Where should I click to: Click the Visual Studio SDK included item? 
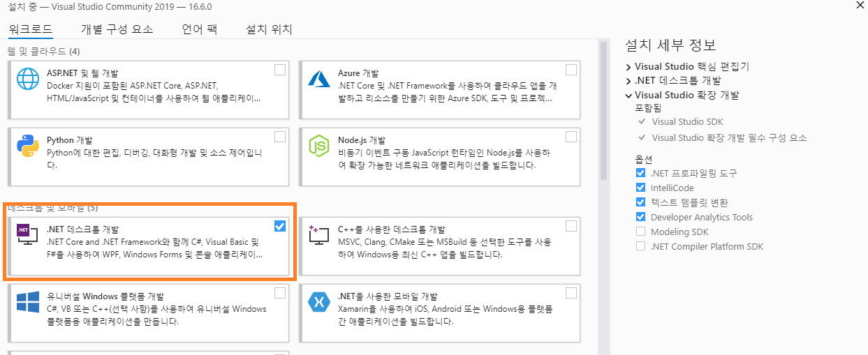[687, 121]
